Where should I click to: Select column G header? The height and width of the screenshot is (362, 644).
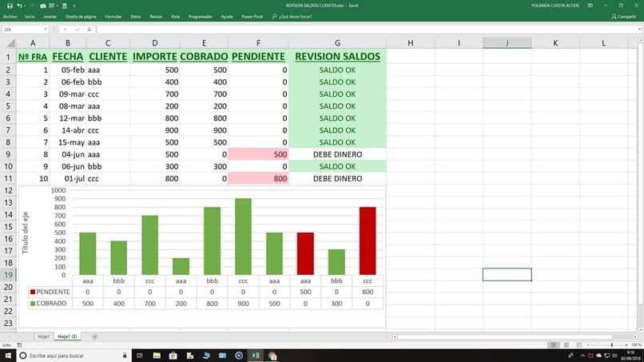pyautogui.click(x=337, y=42)
